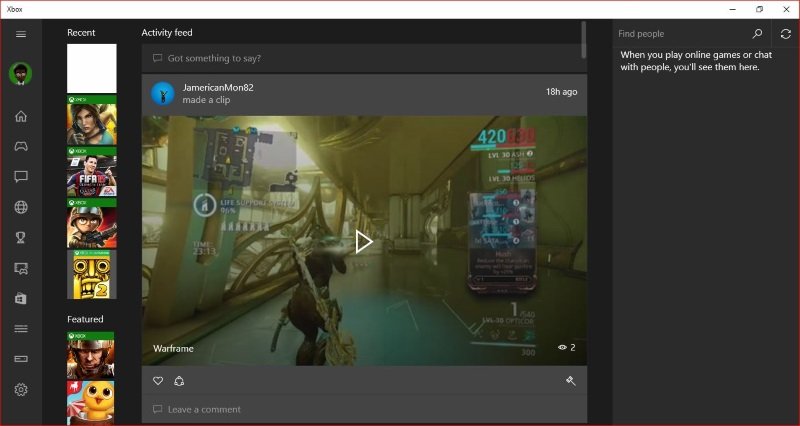Click the Featured heading

point(85,319)
